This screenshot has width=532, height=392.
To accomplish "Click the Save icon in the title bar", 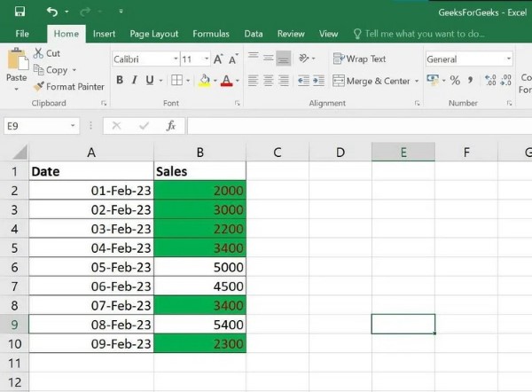I will (x=20, y=12).
